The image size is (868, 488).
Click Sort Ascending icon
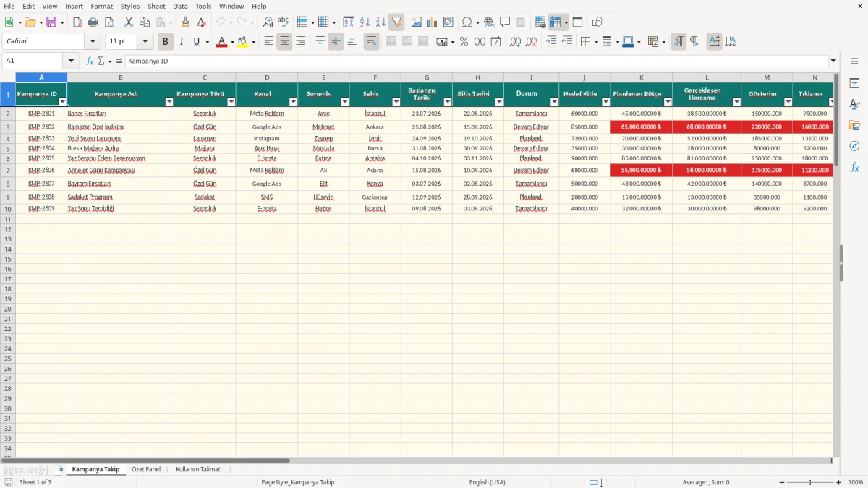(365, 22)
